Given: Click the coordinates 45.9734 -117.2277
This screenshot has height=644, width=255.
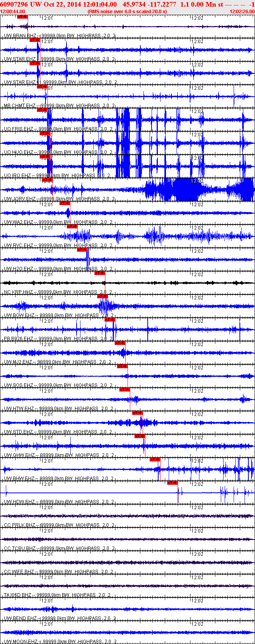Looking at the screenshot, I should (149, 4).
